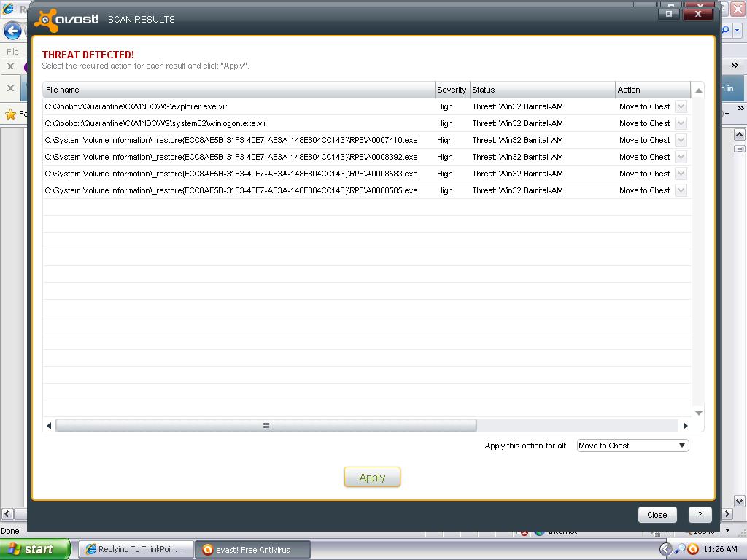The image size is (747, 560).
Task: Open action dropdown for winlogon.exe.vir row
Action: point(681,123)
